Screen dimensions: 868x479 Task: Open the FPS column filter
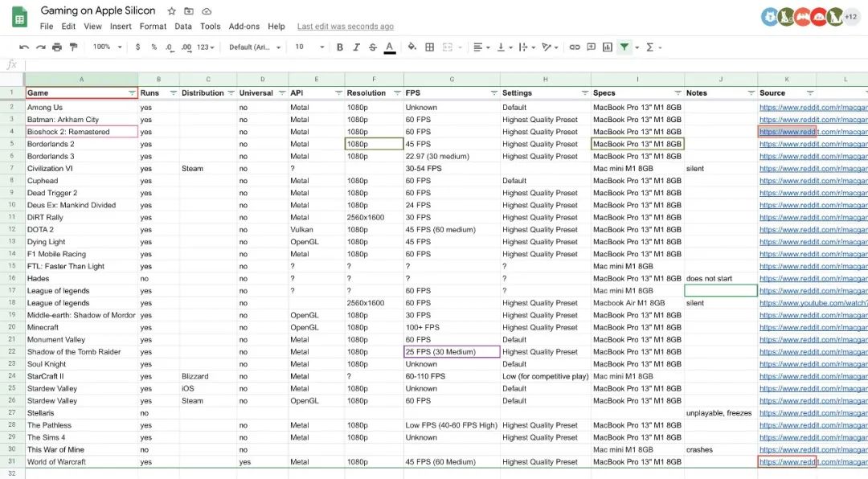[493, 93]
